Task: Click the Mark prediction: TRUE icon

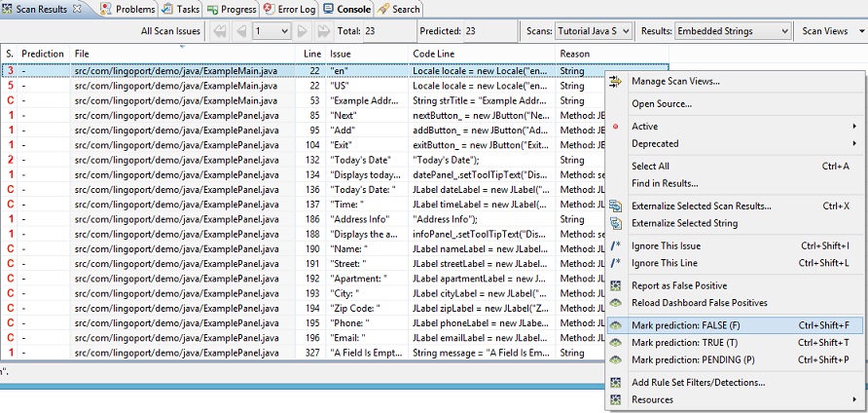Action: pyautogui.click(x=615, y=343)
